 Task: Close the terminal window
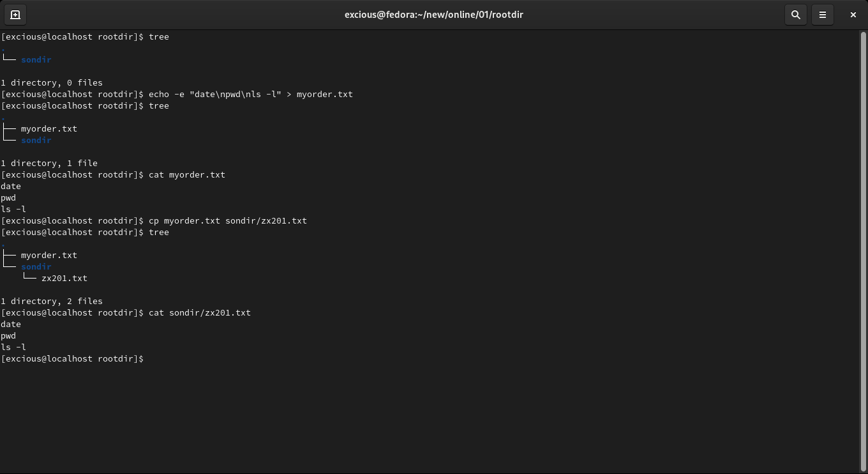point(853,14)
